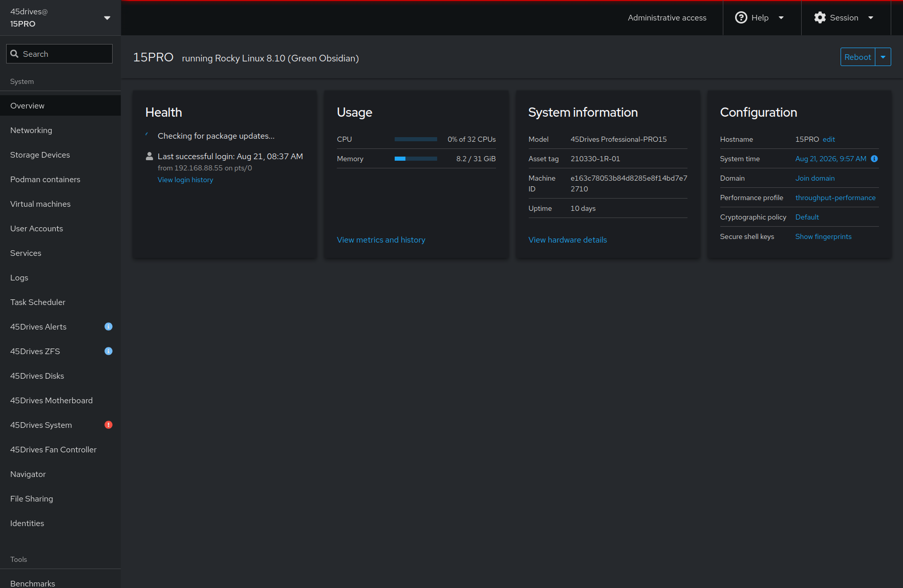The height and width of the screenshot is (588, 903).
Task: Click Show fingerprints link
Action: [x=823, y=236]
